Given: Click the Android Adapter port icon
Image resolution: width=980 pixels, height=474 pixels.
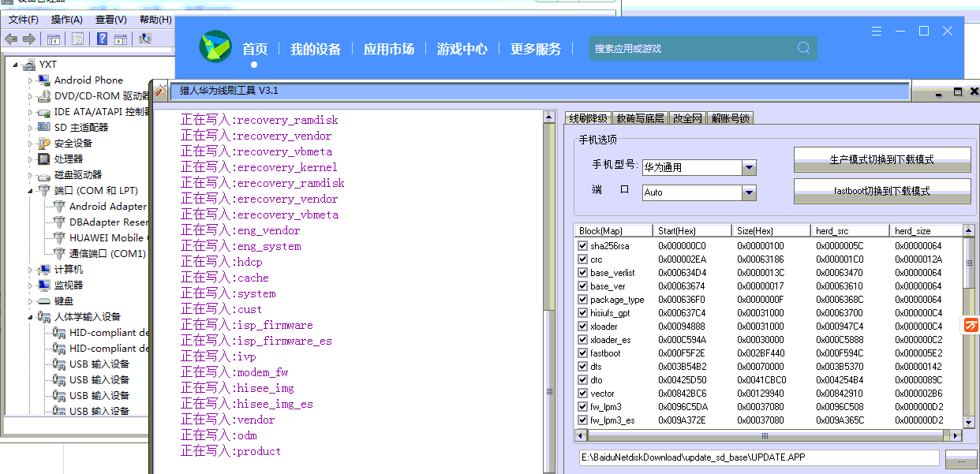Looking at the screenshot, I should click(59, 206).
